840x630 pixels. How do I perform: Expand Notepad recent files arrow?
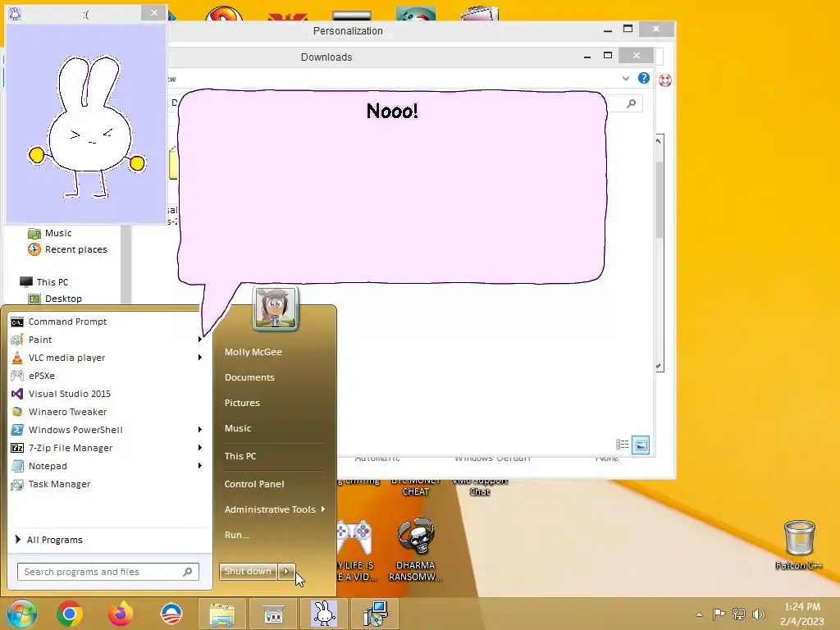click(200, 466)
